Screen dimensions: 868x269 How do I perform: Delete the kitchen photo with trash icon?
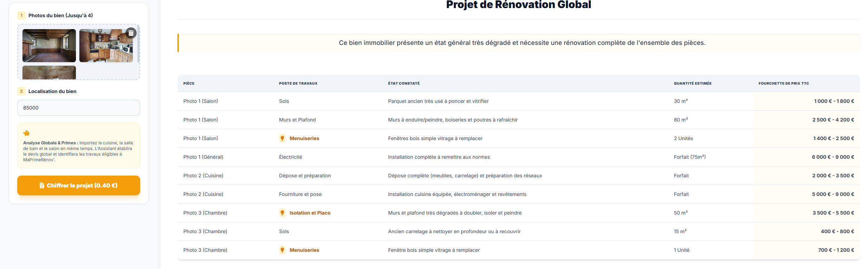[x=131, y=33]
